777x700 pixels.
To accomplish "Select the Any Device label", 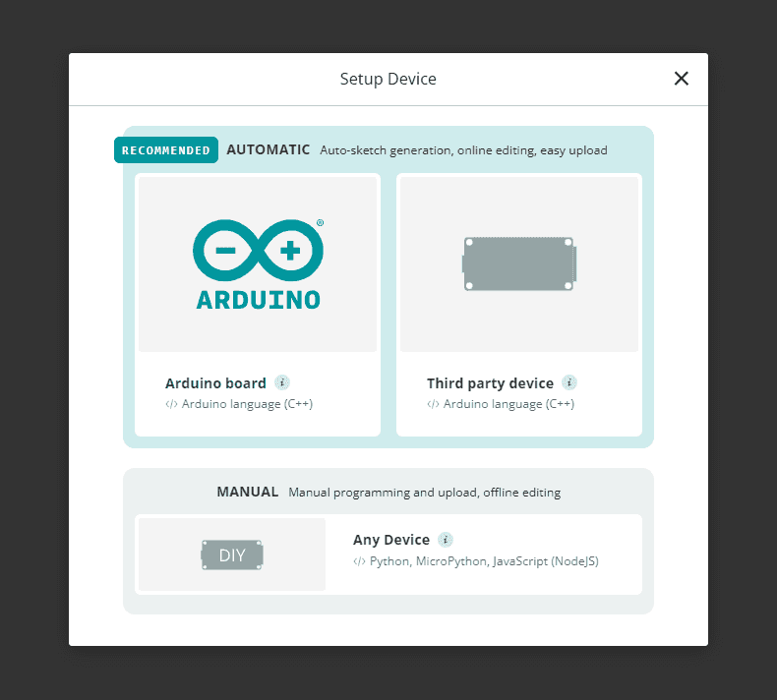I will pos(391,540).
